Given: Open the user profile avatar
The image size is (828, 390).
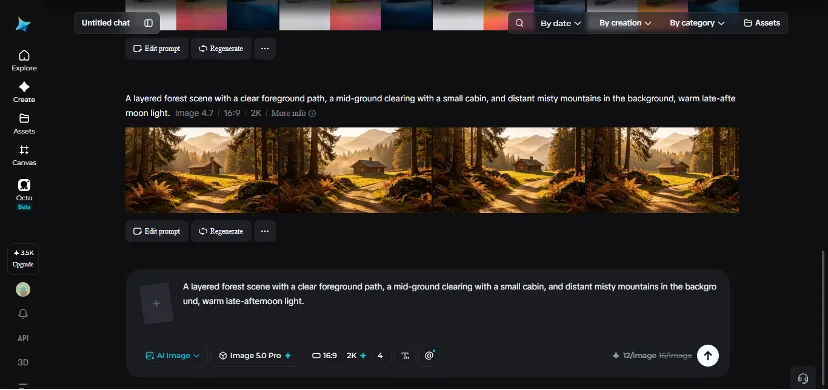Looking at the screenshot, I should coord(23,289).
